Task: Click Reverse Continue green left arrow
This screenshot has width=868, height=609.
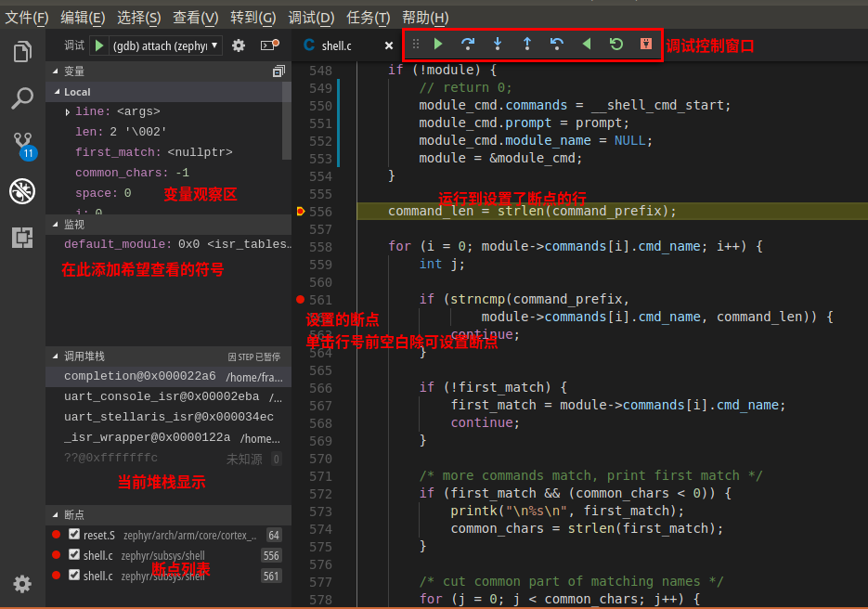Action: [587, 44]
